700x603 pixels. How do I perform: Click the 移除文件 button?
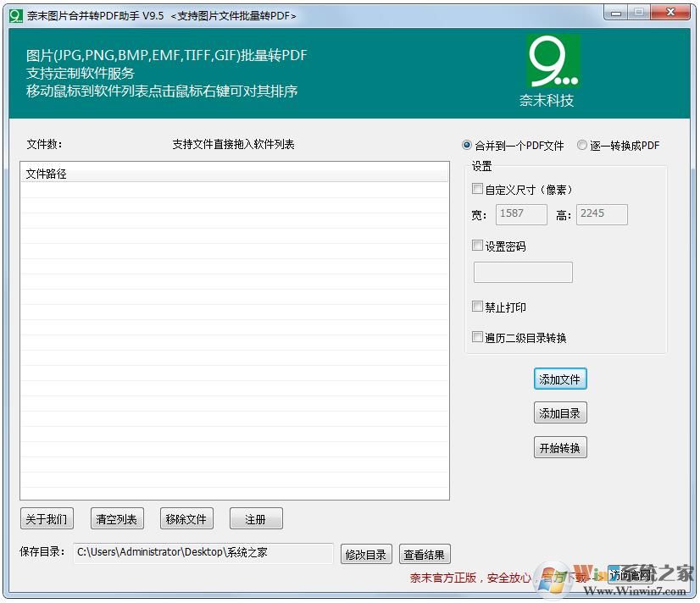pyautogui.click(x=186, y=518)
